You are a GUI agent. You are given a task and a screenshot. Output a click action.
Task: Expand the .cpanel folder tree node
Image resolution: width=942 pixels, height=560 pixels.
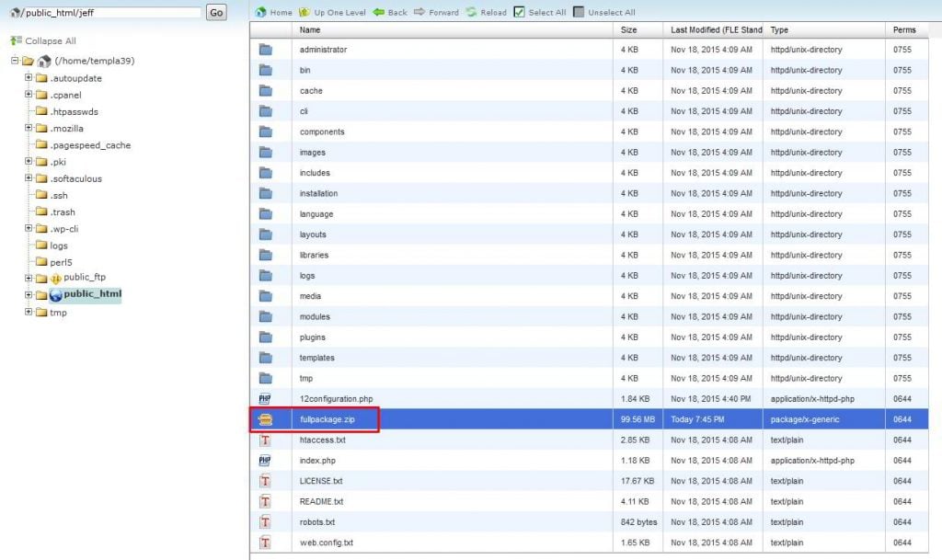click(29, 95)
